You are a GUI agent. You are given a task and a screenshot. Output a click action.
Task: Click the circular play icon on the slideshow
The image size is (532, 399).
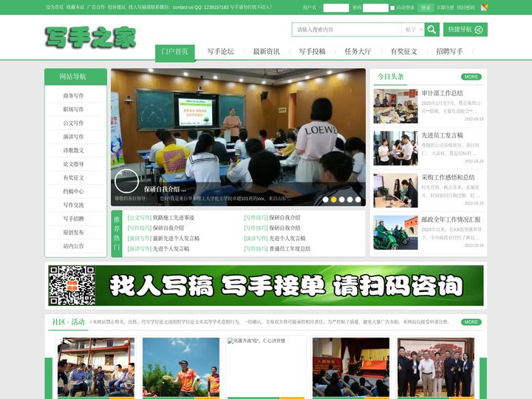point(126,181)
